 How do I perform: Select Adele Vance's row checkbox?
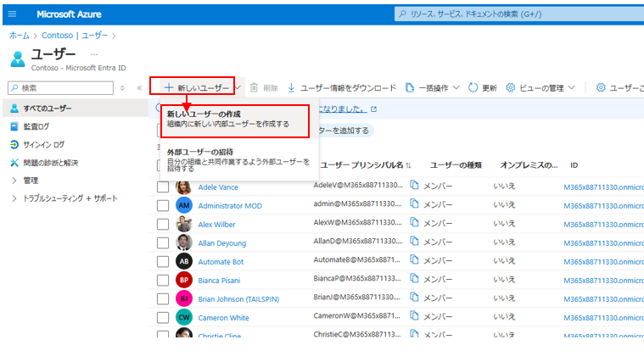[x=163, y=187]
